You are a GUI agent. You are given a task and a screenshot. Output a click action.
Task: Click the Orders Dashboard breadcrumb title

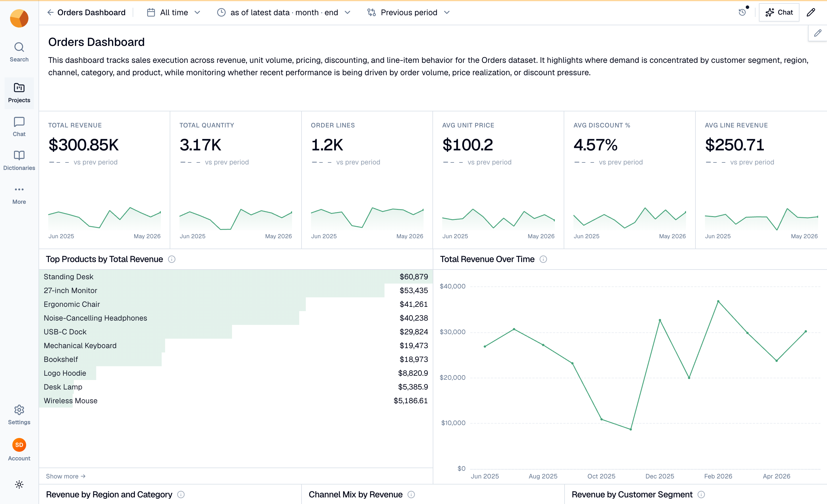point(91,12)
